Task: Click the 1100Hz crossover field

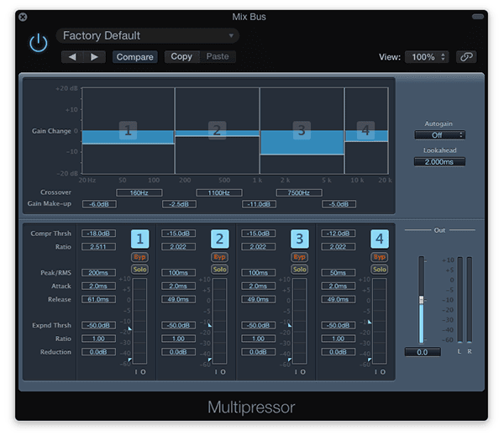Action: pyautogui.click(x=219, y=192)
